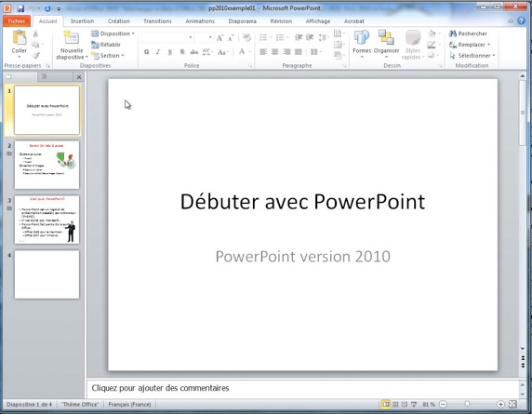Viewport: 532px width, 414px height.
Task: Switch to the Transitions tab
Action: pos(157,21)
